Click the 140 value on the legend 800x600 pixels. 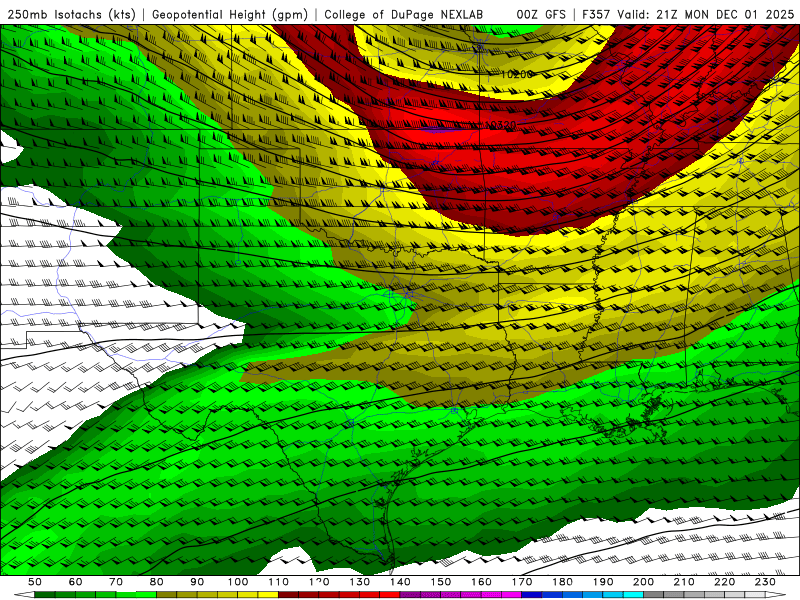click(400, 582)
